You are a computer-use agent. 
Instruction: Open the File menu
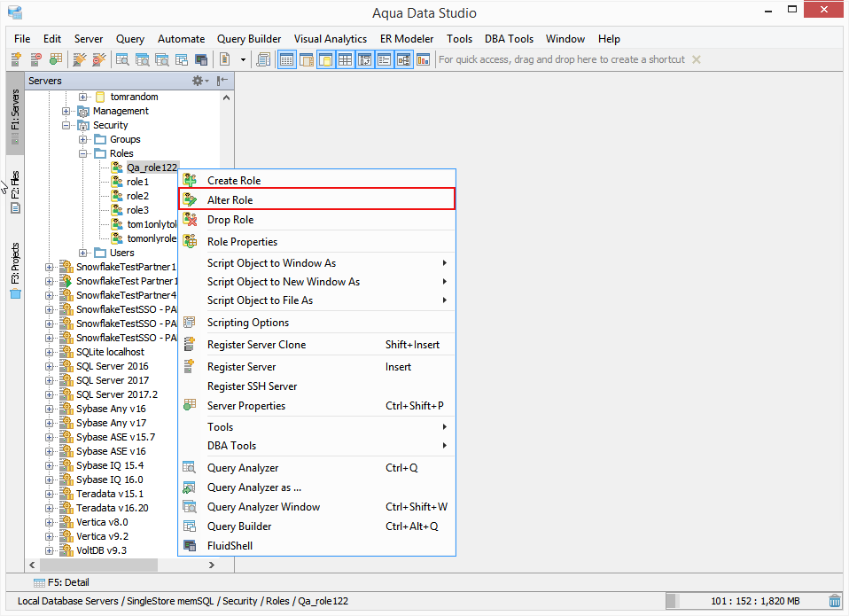(22, 39)
